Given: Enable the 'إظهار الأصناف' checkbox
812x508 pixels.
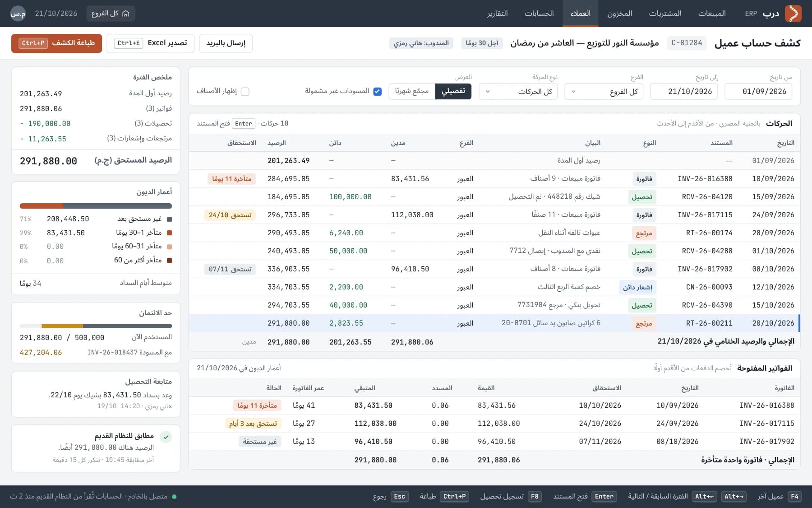Looking at the screenshot, I should pyautogui.click(x=245, y=92).
